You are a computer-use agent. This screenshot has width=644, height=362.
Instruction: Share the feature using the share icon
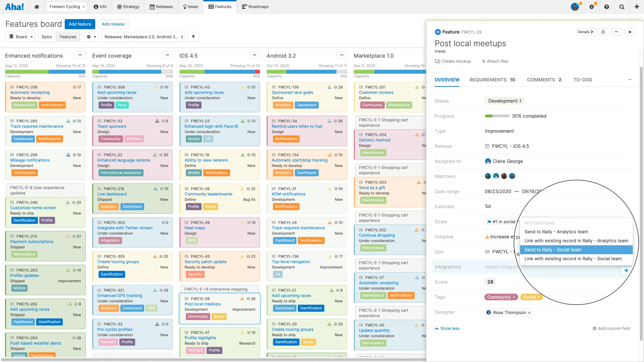click(x=603, y=32)
